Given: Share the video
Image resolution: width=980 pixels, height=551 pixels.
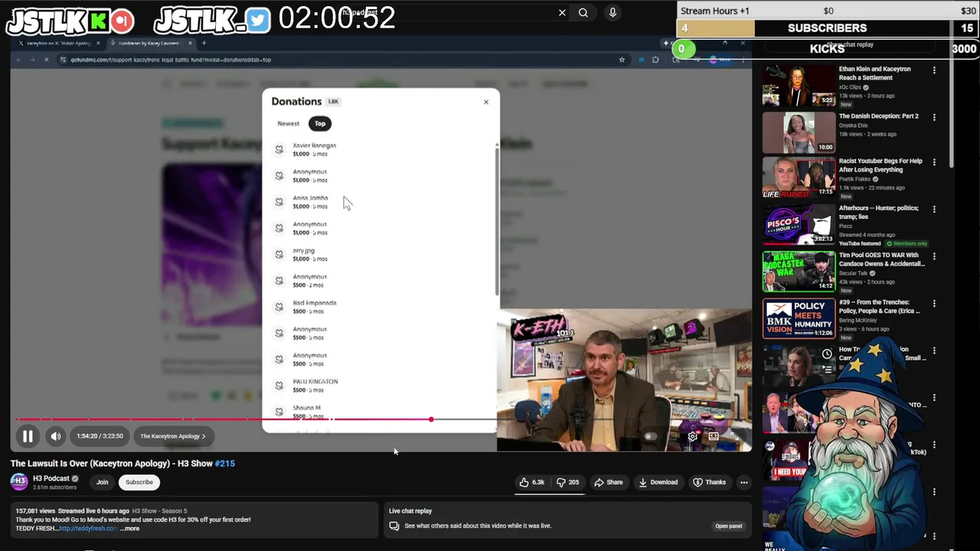Looking at the screenshot, I should (x=609, y=482).
